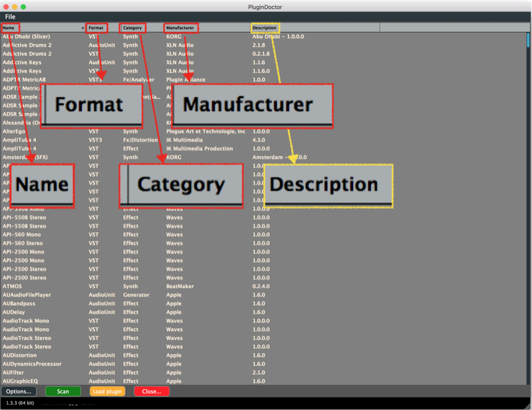The image size is (532, 410).
Task: Select the Amsterdam (SFX) plugin row
Action: pyautogui.click(x=263, y=157)
